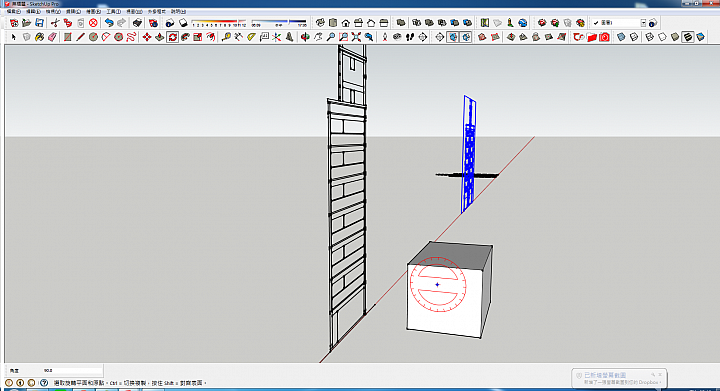Activate the Move tool with red arrows
Image resolution: width=720 pixels, height=391 pixels.
[x=147, y=37]
